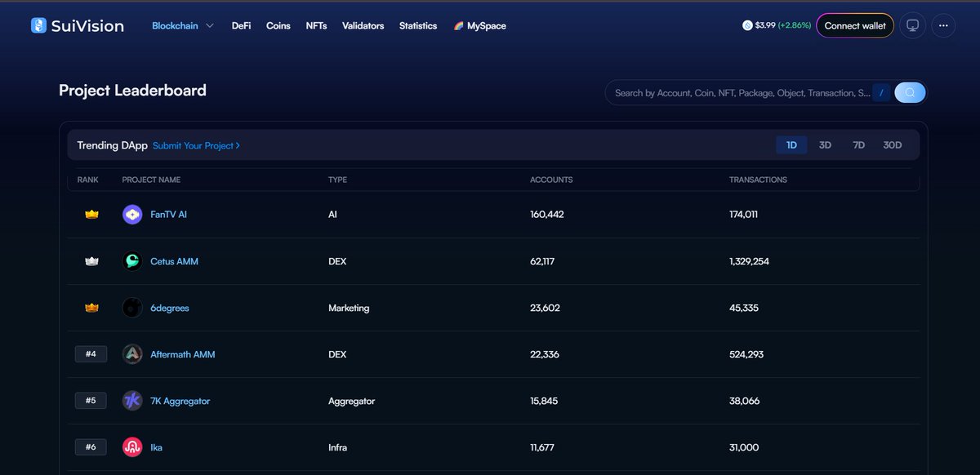
Task: Click the MySpace rainbow icon
Action: point(459,26)
